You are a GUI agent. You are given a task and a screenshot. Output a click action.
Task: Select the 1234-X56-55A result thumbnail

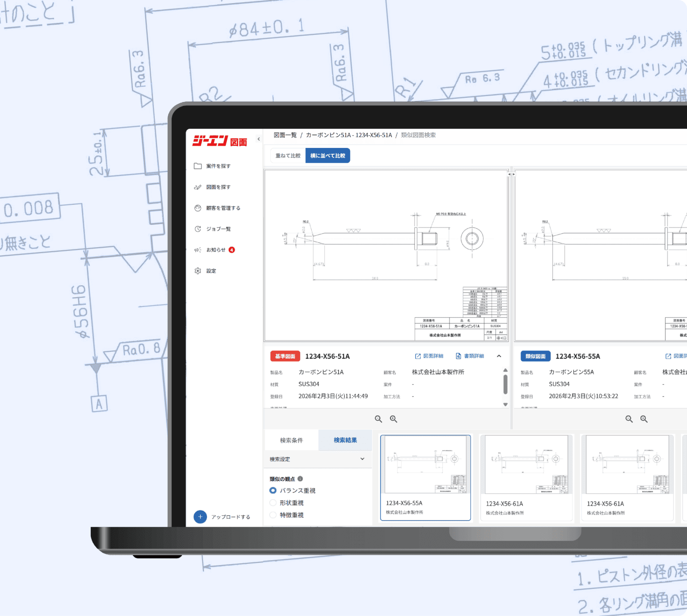(425, 477)
